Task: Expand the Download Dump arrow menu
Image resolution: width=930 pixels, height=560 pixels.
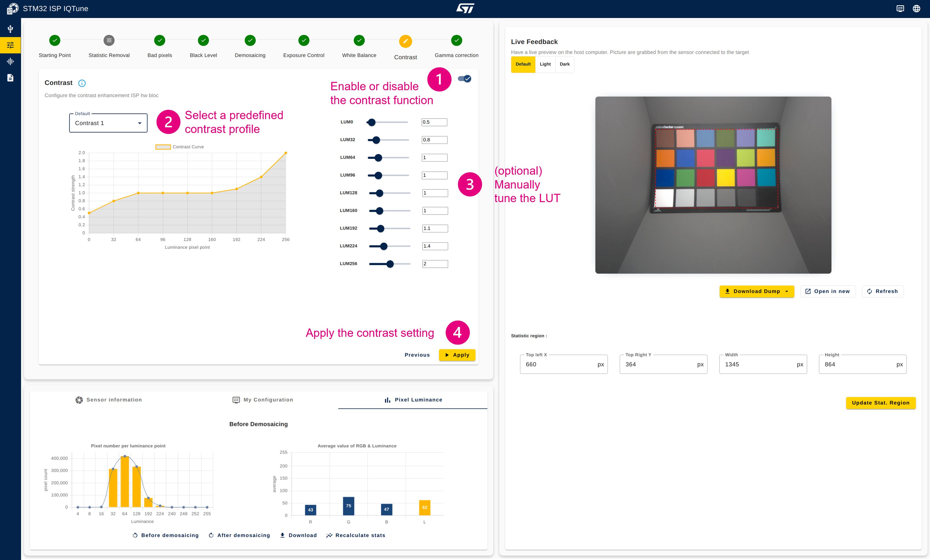Action: coord(787,291)
